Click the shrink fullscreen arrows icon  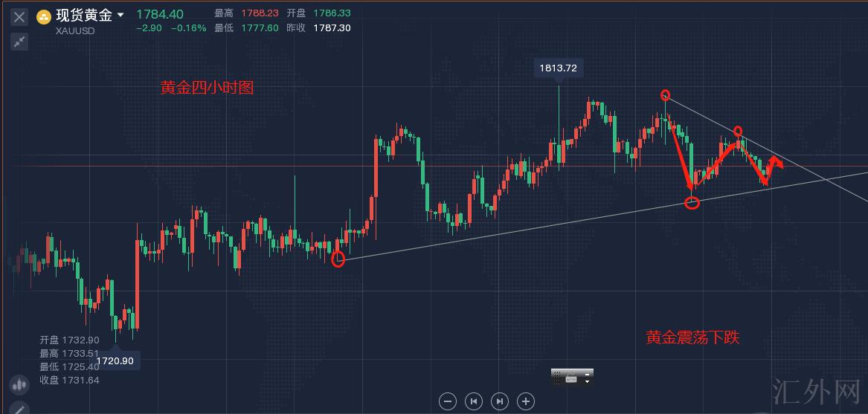[19, 42]
